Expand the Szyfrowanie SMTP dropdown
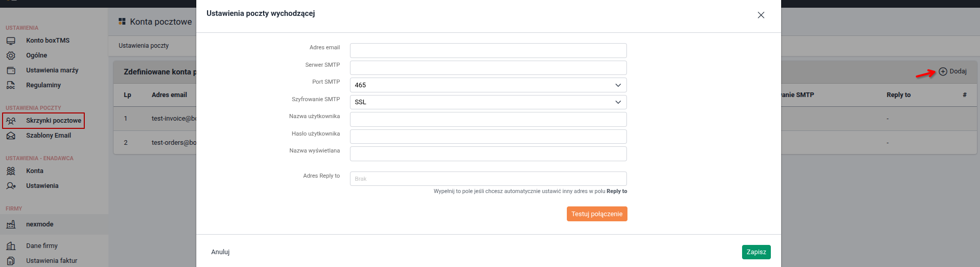The height and width of the screenshot is (267, 980). (x=488, y=102)
